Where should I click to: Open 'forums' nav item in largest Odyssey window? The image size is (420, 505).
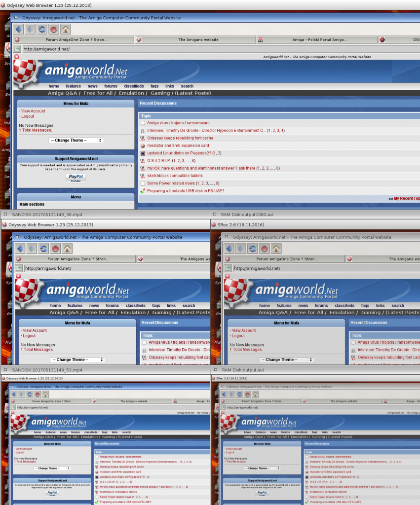pyautogui.click(x=111, y=86)
